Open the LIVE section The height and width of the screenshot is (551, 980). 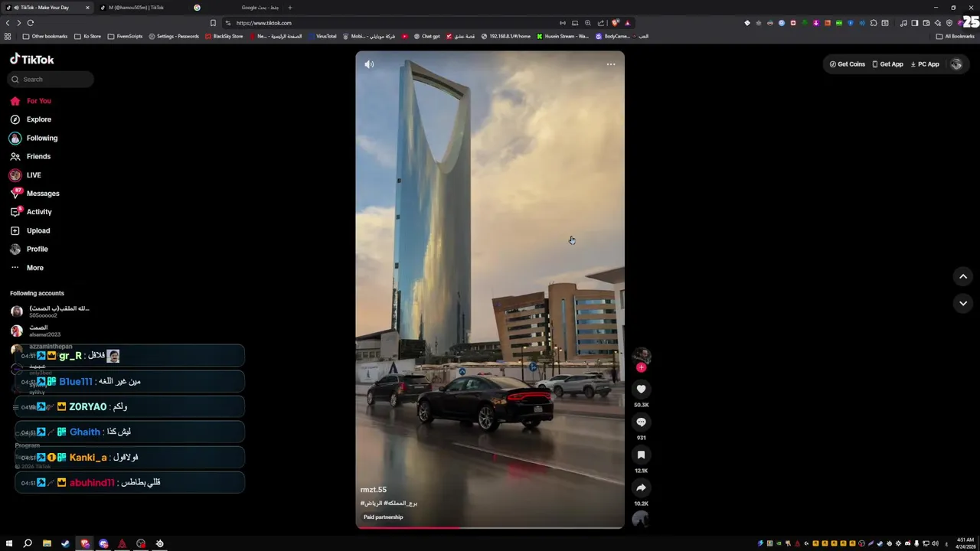(25, 175)
